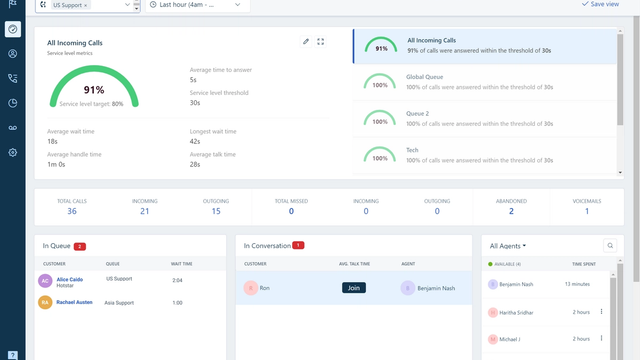Select Tech queue service level row
640x360 pixels.
(485, 156)
